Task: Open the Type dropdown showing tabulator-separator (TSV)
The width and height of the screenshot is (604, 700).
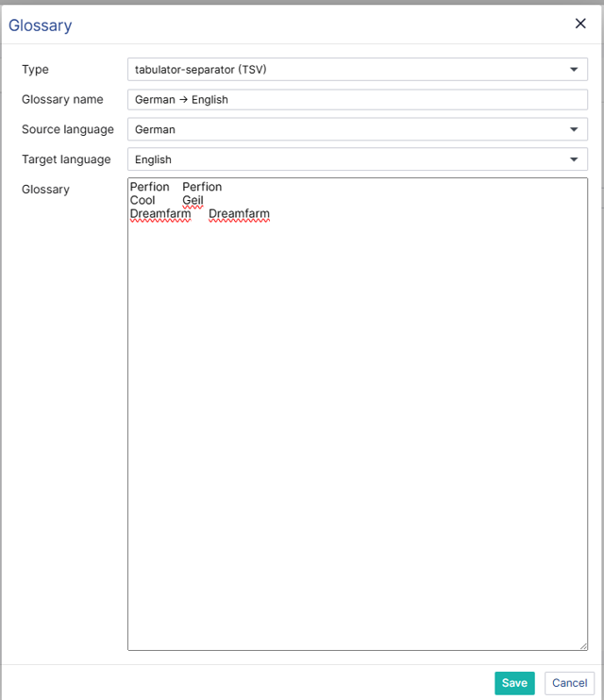Action: click(x=358, y=69)
